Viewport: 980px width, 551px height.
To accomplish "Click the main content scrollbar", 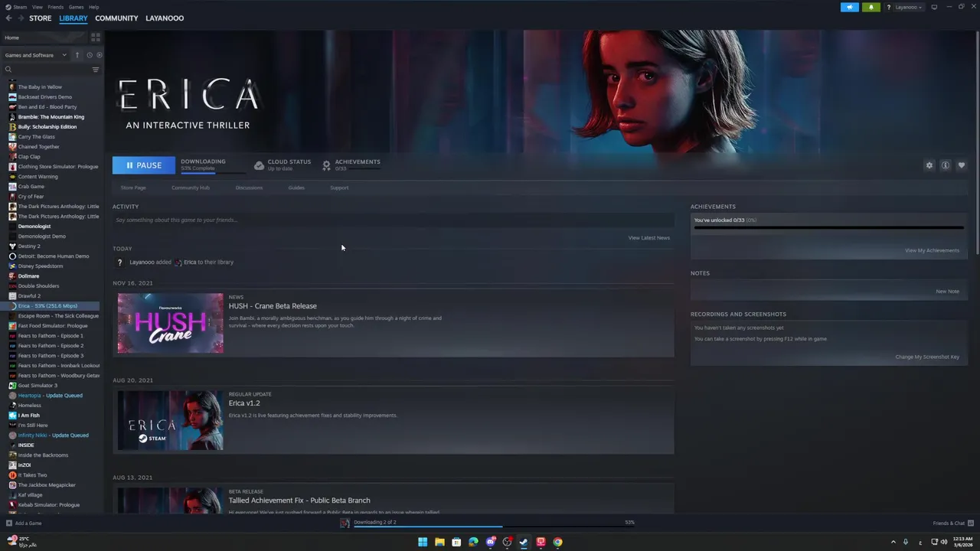I will 978,144.
